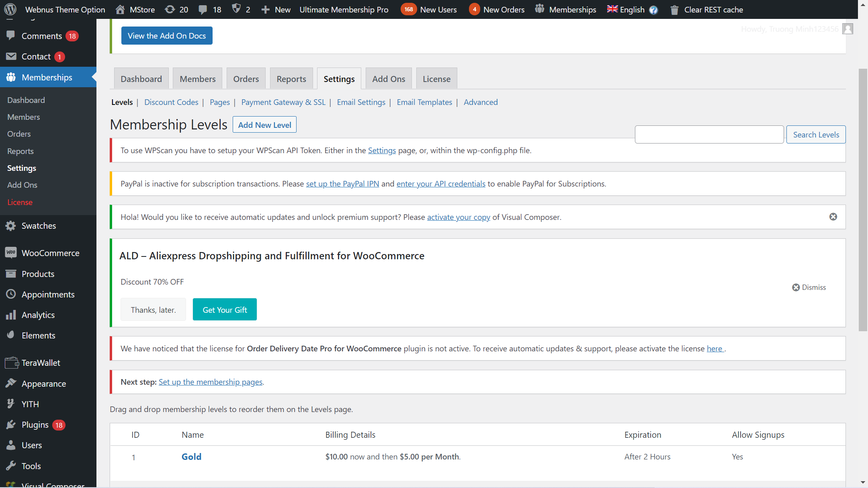Image resolution: width=868 pixels, height=488 pixels.
Task: Click the Add New Level button
Action: tap(264, 125)
